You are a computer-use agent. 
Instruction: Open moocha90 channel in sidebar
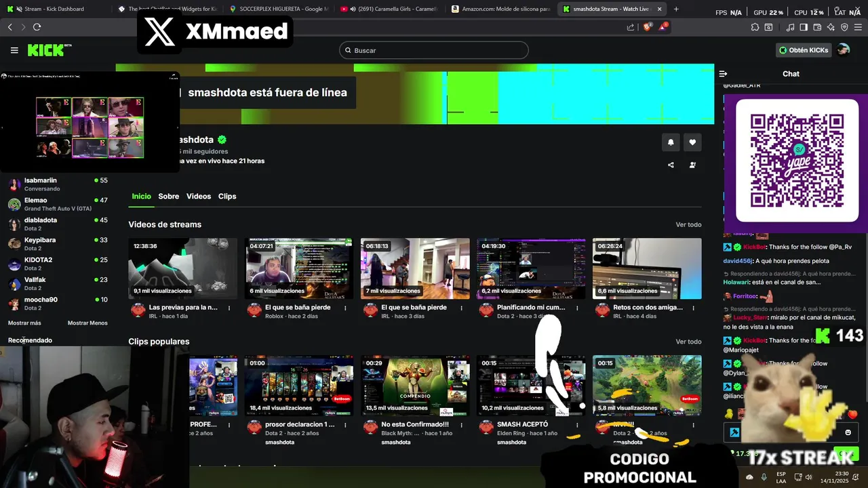pos(58,304)
